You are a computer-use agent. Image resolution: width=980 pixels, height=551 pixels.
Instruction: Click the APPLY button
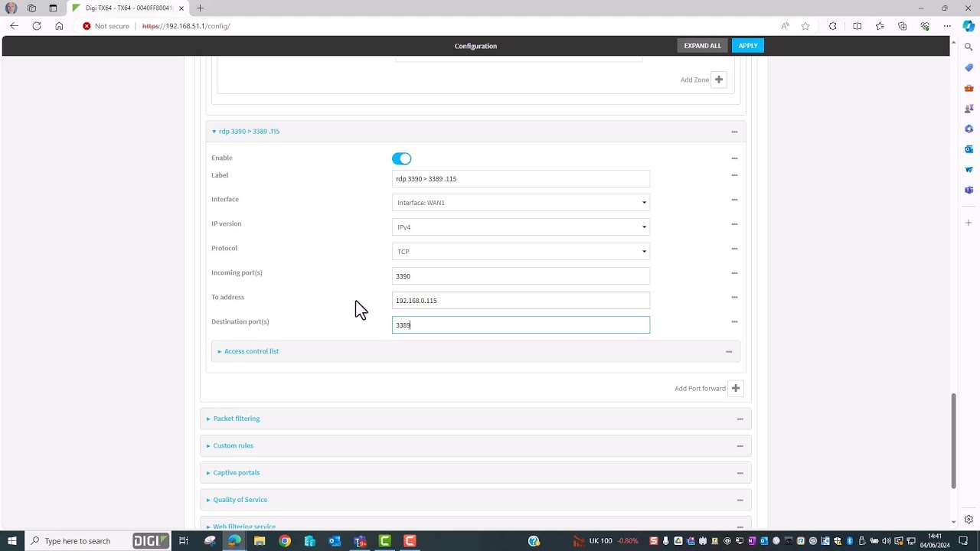pyautogui.click(x=748, y=46)
